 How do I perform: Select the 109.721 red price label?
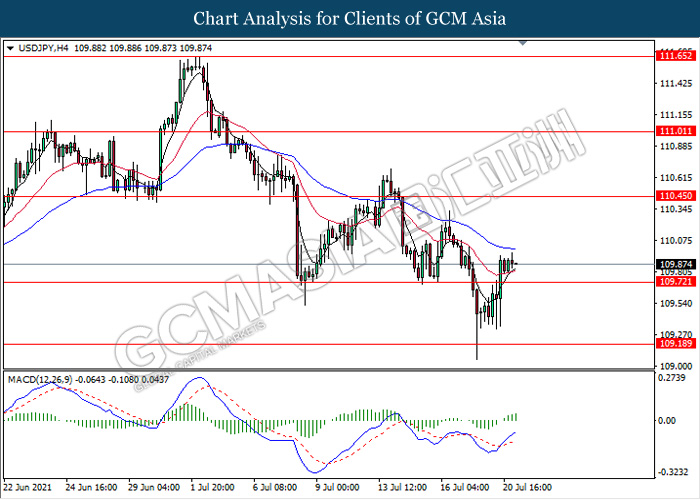point(676,282)
